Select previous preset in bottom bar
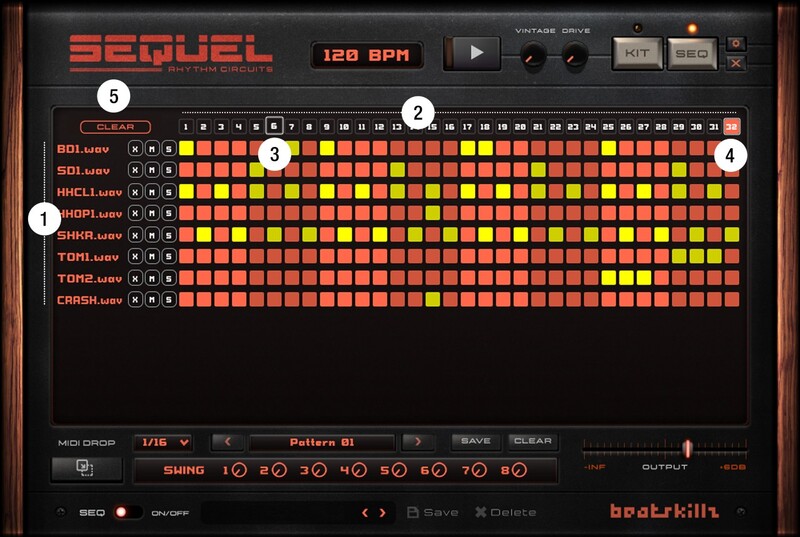800x537 pixels. click(365, 513)
